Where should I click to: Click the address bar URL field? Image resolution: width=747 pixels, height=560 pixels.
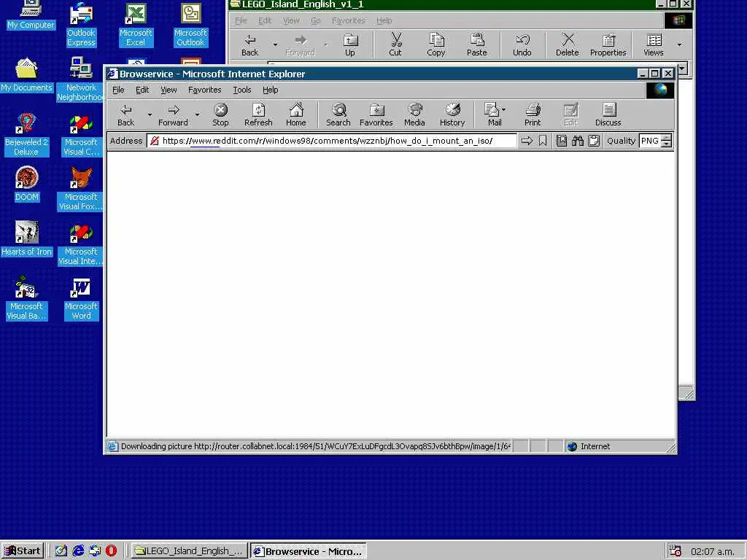pyautogui.click(x=332, y=141)
